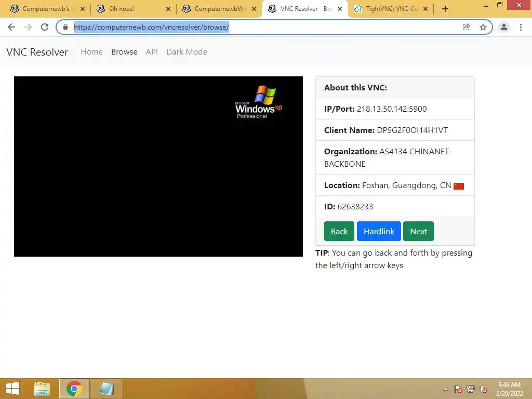Show hidden tray icons arrow
Image resolution: width=532 pixels, height=399 pixels.
click(445, 389)
